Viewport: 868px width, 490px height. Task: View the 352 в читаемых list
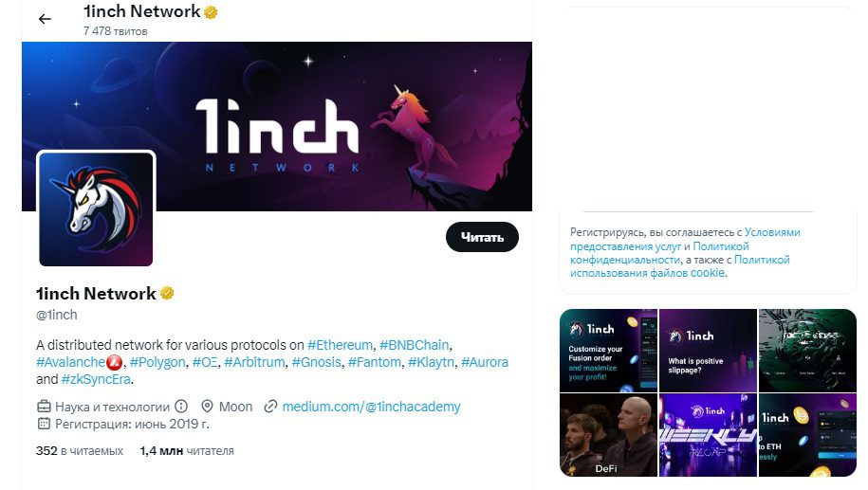(x=80, y=451)
